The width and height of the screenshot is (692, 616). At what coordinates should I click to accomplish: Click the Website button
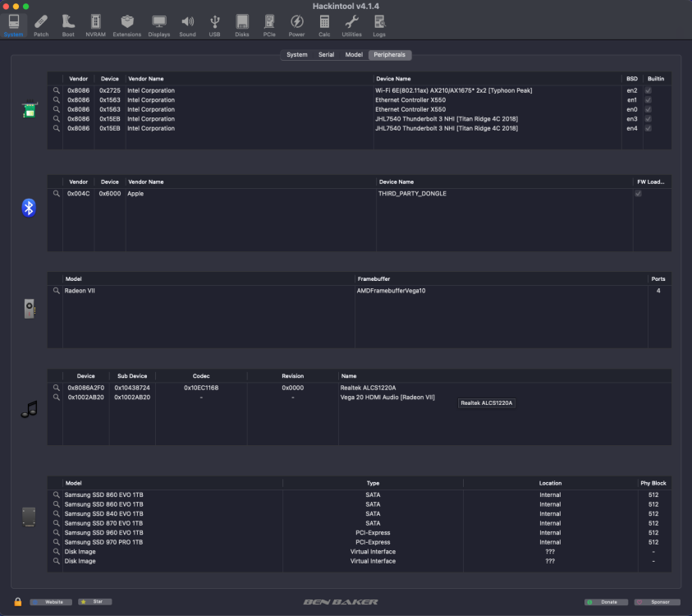click(51, 602)
